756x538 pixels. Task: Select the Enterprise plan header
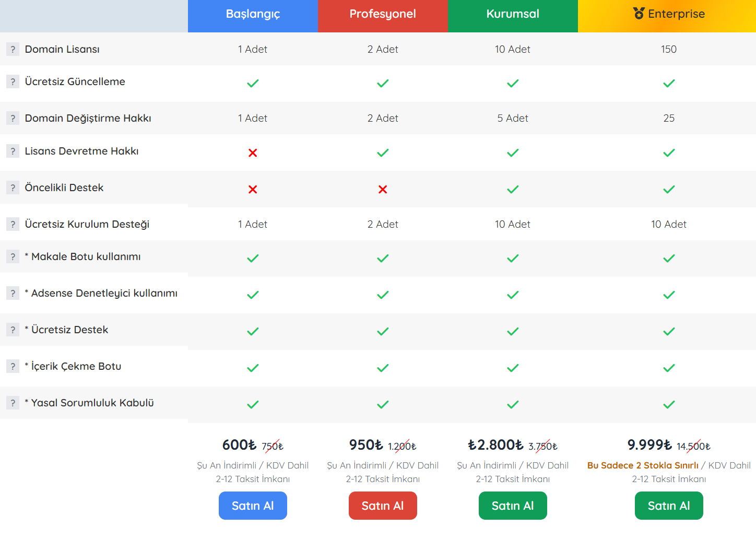(x=667, y=16)
